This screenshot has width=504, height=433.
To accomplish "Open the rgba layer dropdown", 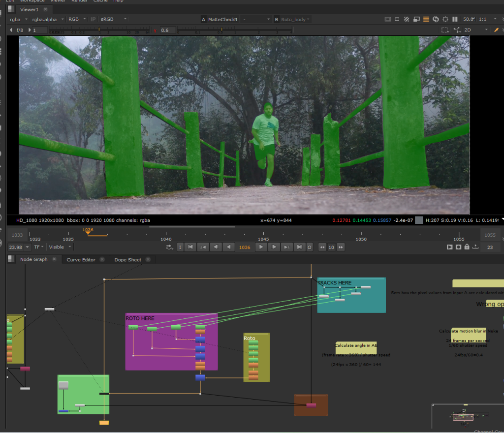I will click(x=19, y=19).
